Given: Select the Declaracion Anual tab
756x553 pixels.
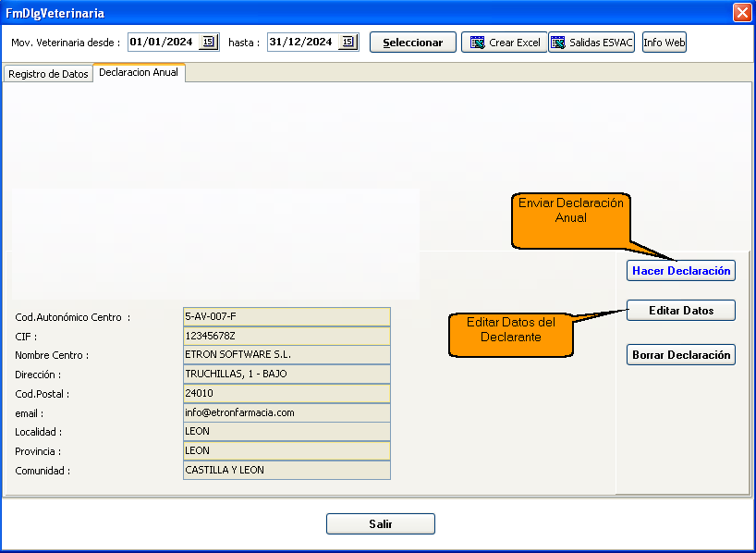Looking at the screenshot, I should [139, 72].
